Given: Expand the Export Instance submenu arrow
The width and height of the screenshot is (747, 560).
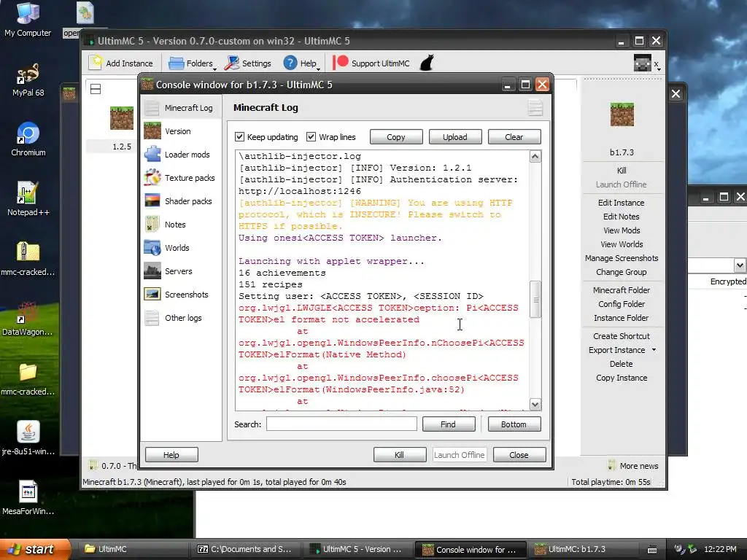Looking at the screenshot, I should coord(654,349).
